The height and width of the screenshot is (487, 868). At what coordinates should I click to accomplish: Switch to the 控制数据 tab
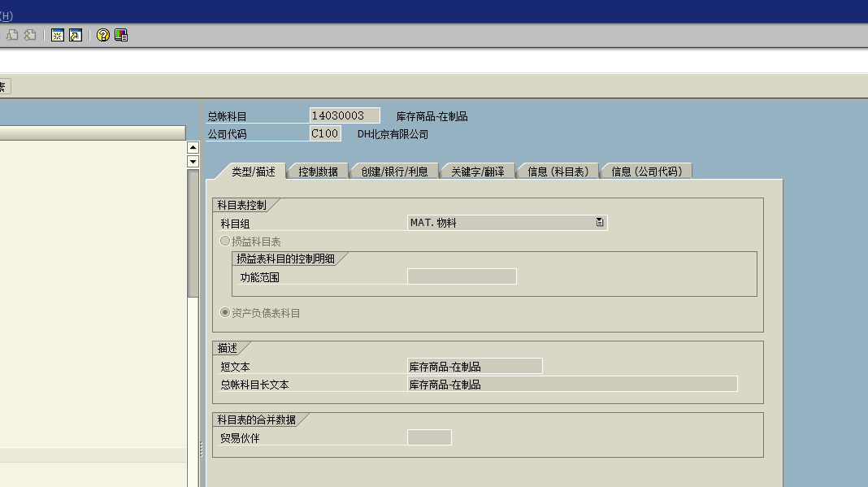(x=318, y=172)
